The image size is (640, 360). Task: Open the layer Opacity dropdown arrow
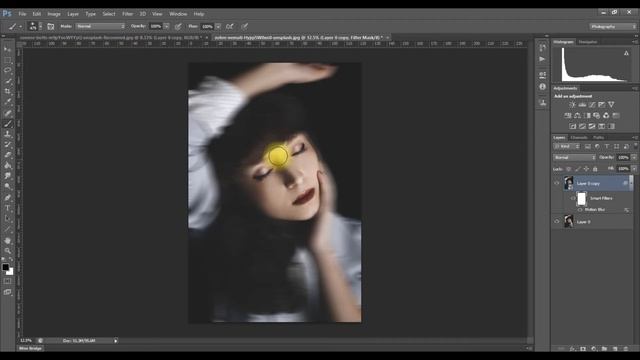click(634, 158)
